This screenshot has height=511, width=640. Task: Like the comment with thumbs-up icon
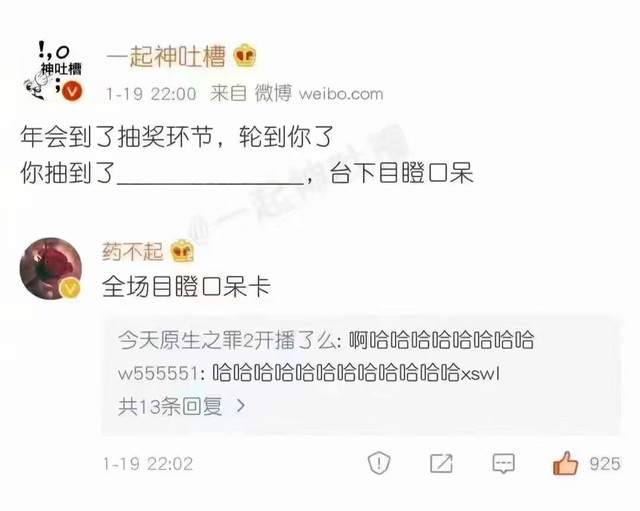pos(565,463)
